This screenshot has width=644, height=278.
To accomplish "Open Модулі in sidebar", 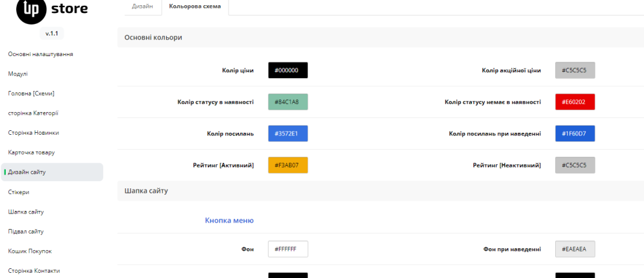I will 18,74.
